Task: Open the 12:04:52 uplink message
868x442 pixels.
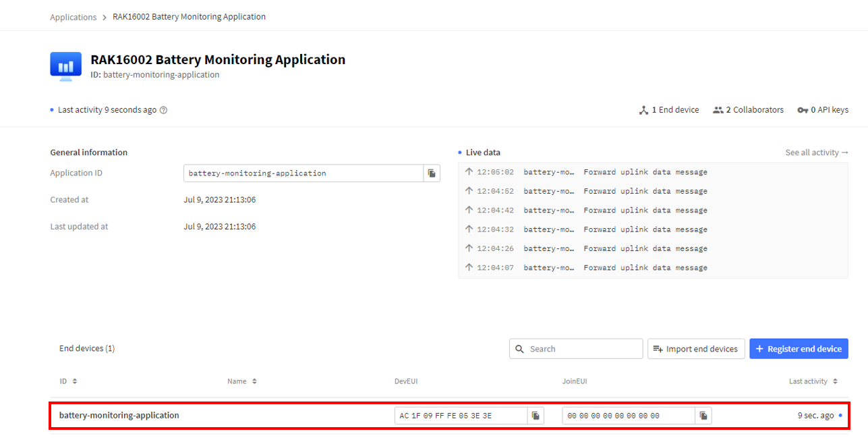Action: (x=653, y=191)
